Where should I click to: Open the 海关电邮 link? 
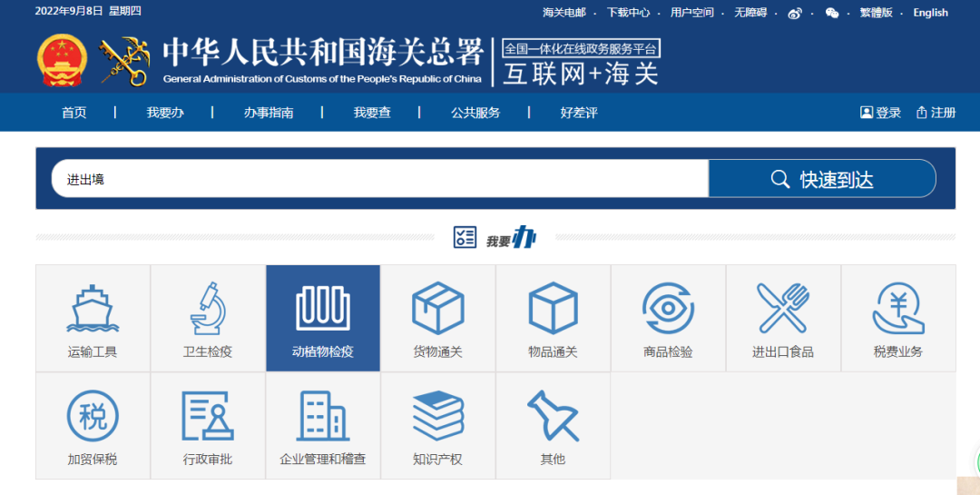(x=564, y=13)
